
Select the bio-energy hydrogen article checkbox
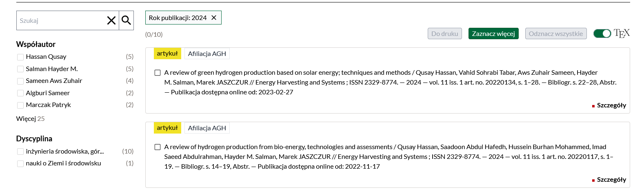click(x=158, y=147)
